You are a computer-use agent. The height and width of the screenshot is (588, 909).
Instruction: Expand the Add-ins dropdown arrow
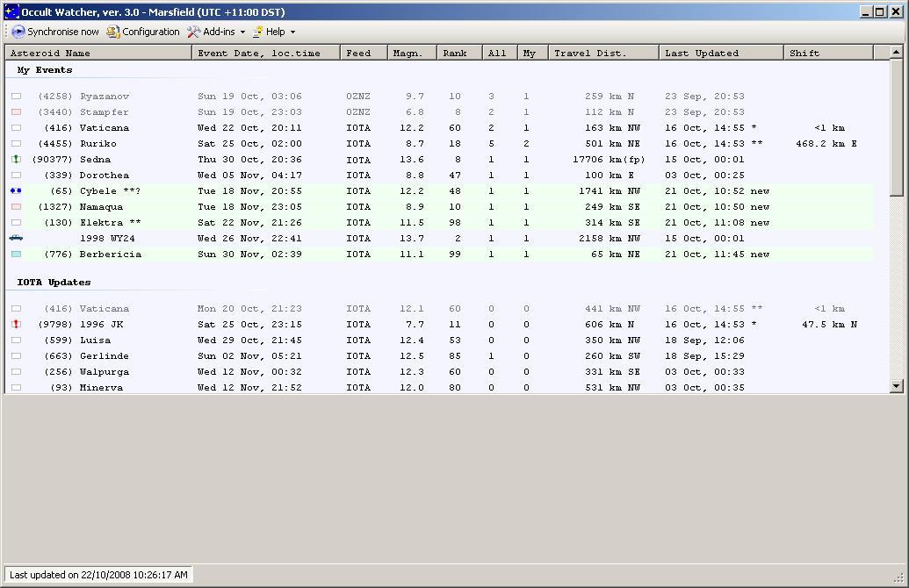[x=242, y=32]
